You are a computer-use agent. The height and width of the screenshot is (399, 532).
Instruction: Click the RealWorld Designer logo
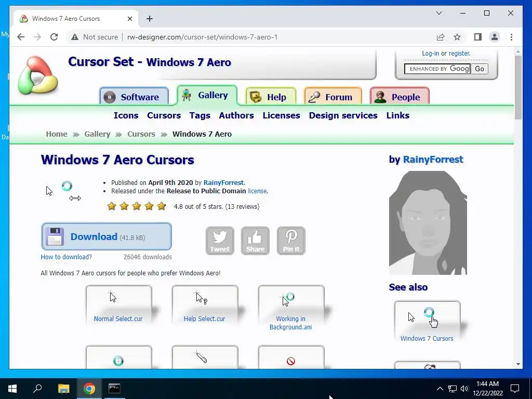point(37,75)
